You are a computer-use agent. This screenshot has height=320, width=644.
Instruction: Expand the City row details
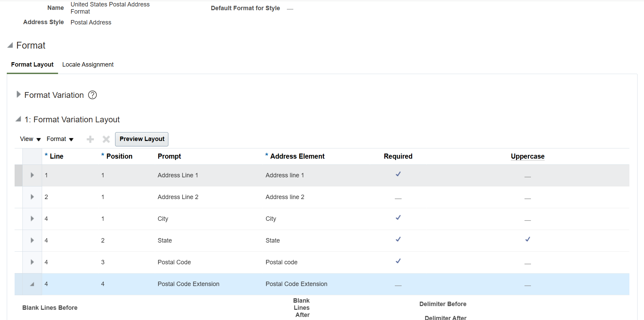pyautogui.click(x=32, y=219)
